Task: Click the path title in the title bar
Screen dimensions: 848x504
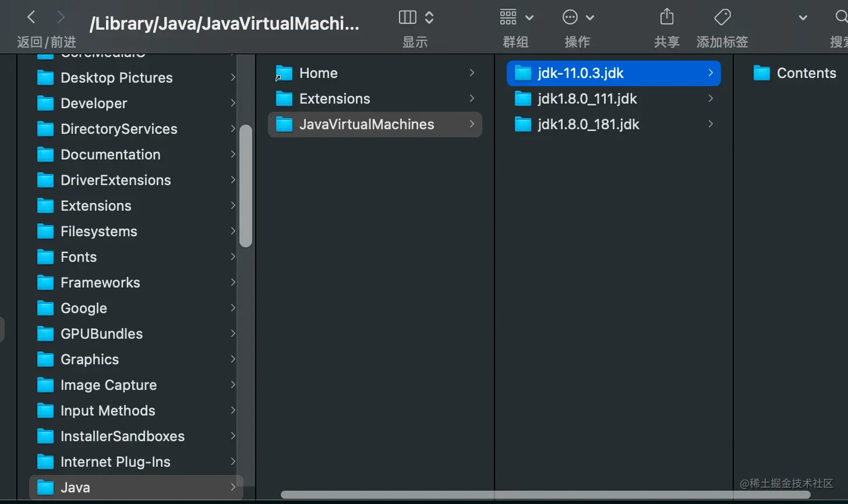Action: 224,23
